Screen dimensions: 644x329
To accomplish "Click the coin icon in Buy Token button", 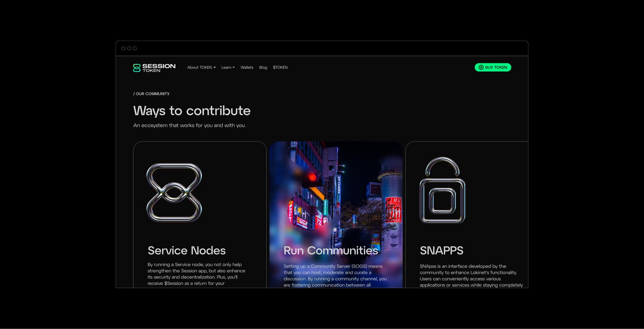I will point(481,67).
